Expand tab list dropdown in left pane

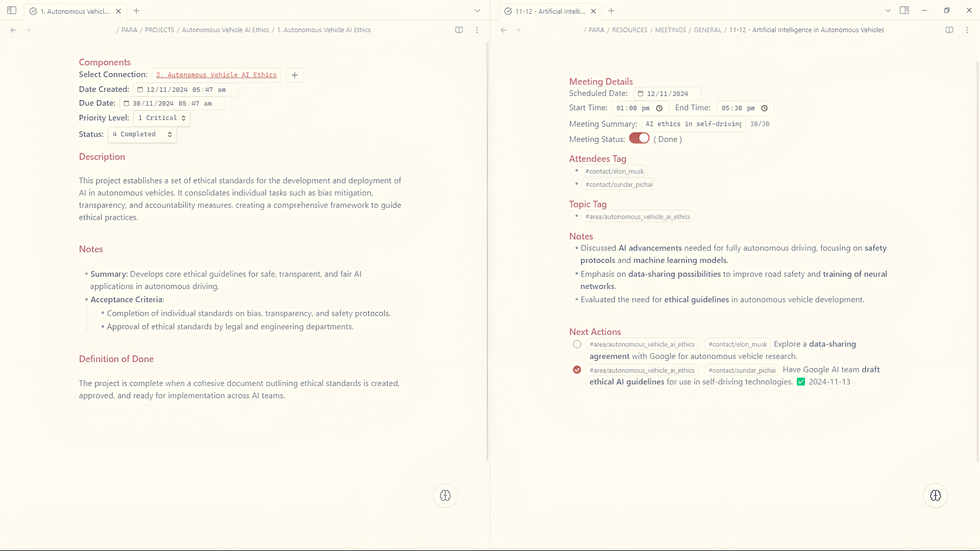click(x=477, y=11)
